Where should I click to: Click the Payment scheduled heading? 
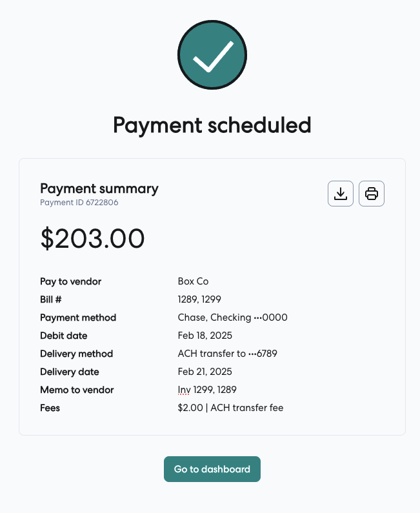point(212,125)
